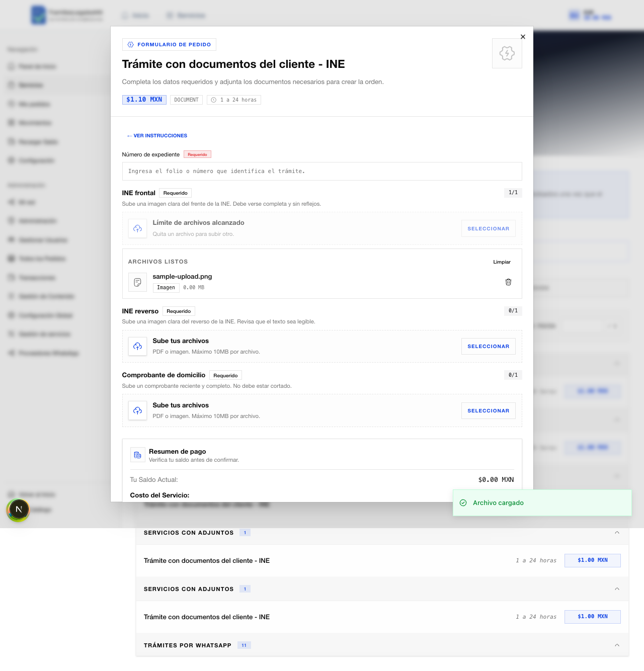
Task: Delete sample-upload.png with the trash icon
Action: [508, 282]
